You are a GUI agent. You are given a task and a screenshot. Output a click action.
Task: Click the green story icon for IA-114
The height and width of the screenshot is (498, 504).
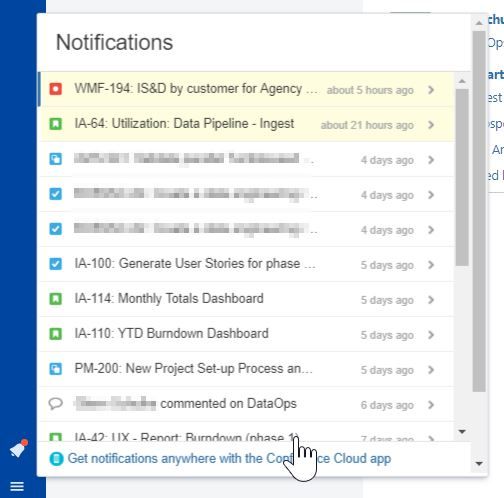[x=56, y=299]
